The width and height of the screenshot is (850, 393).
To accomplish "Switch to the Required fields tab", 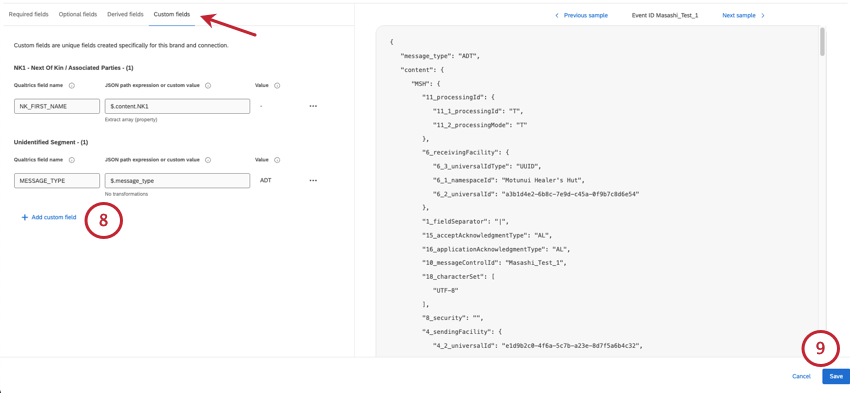I will [x=28, y=14].
